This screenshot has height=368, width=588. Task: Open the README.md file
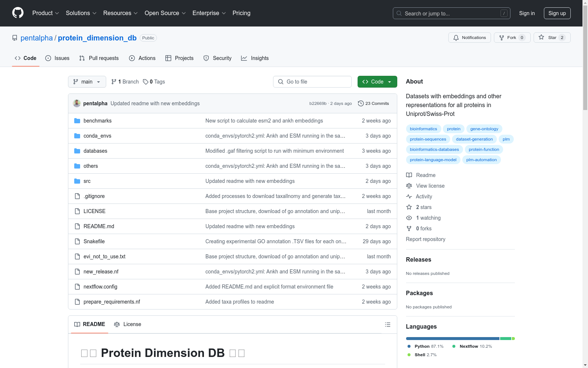[x=99, y=226]
